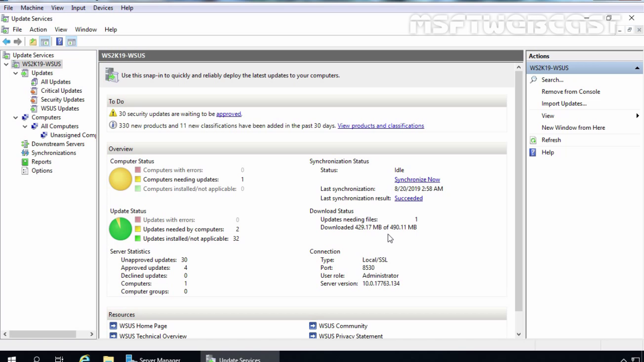Image resolution: width=644 pixels, height=362 pixels.
Task: Click the Reports icon
Action: pyautogui.click(x=25, y=161)
